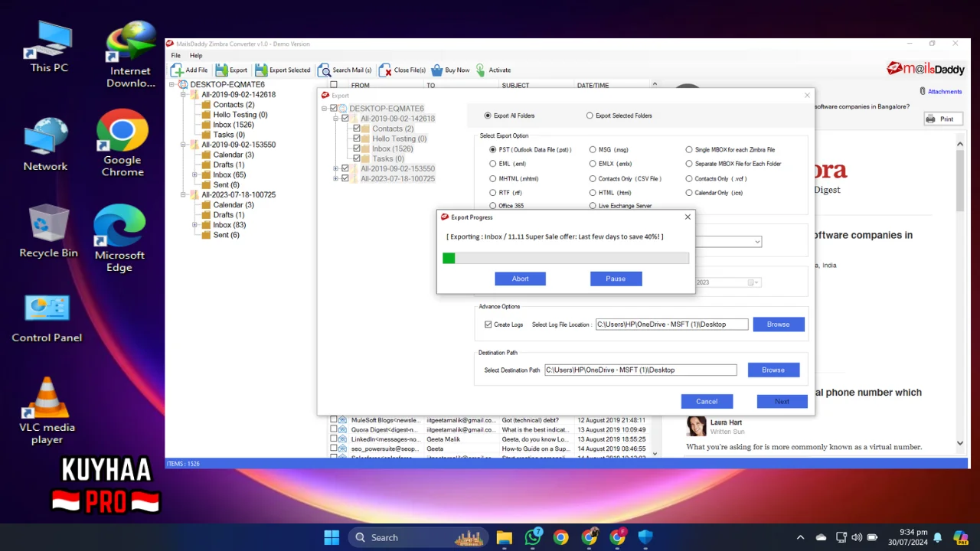980x551 pixels.
Task: Expand Inbox (83) in main folder tree
Action: [195, 225]
